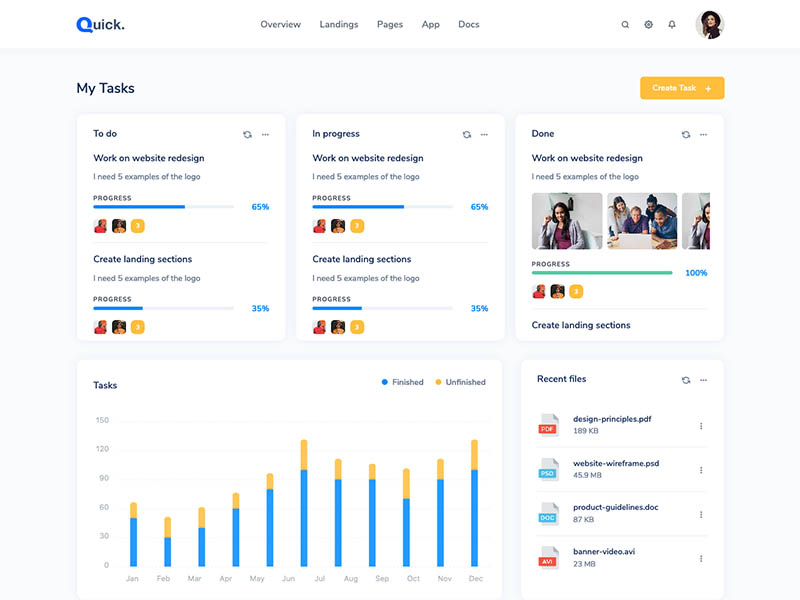This screenshot has height=600, width=800.
Task: Refresh the Done column
Action: click(x=686, y=134)
